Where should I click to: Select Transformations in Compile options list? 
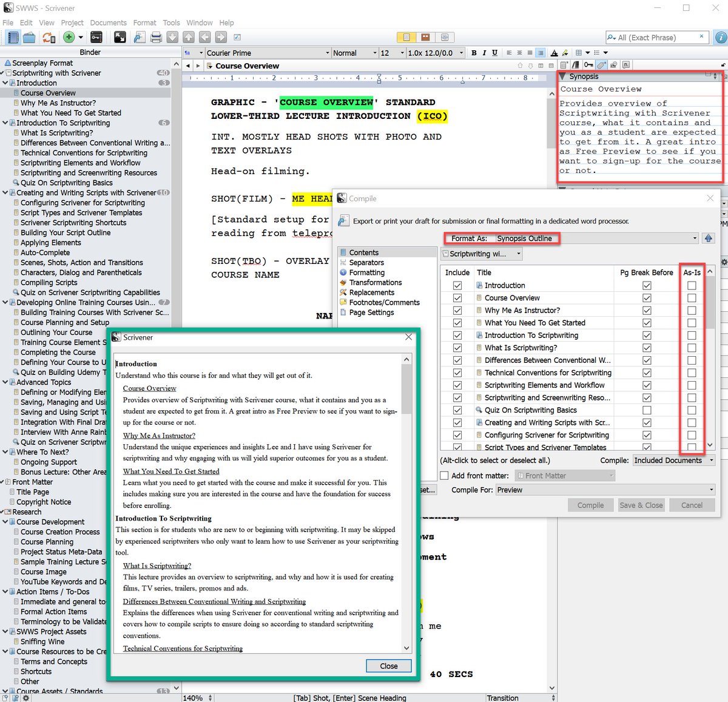376,283
